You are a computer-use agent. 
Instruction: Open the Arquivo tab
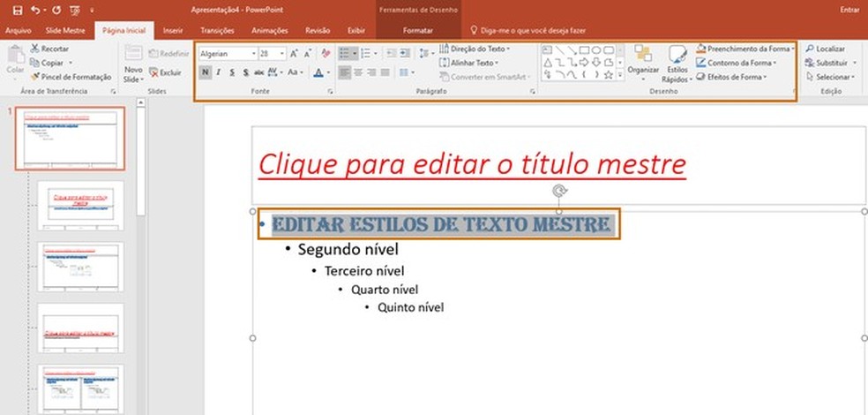pos(18,31)
